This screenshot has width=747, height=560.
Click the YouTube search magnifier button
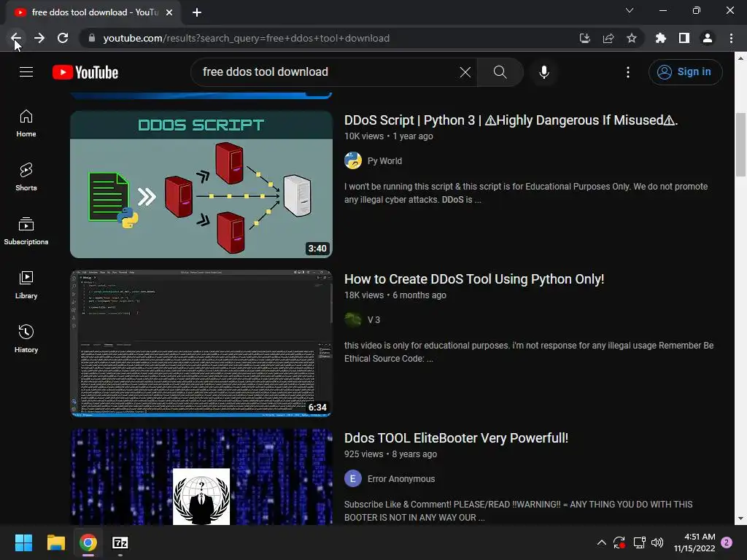[500, 72]
